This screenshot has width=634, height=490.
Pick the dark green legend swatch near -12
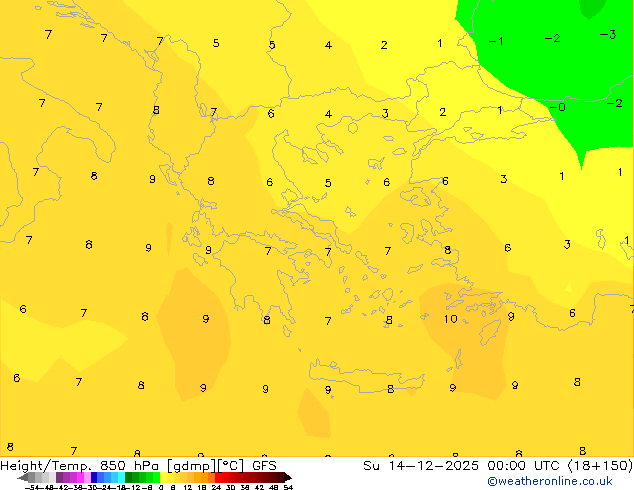click(128, 477)
